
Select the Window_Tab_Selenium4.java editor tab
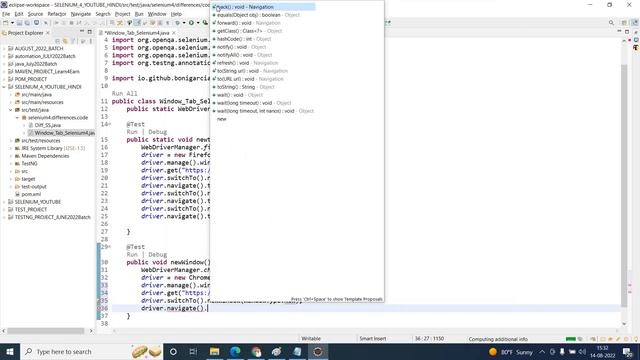coord(137,33)
